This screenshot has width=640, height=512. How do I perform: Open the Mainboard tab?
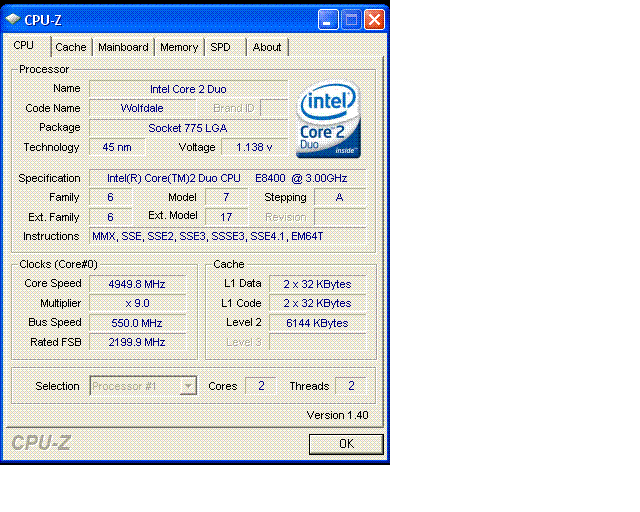tap(123, 47)
